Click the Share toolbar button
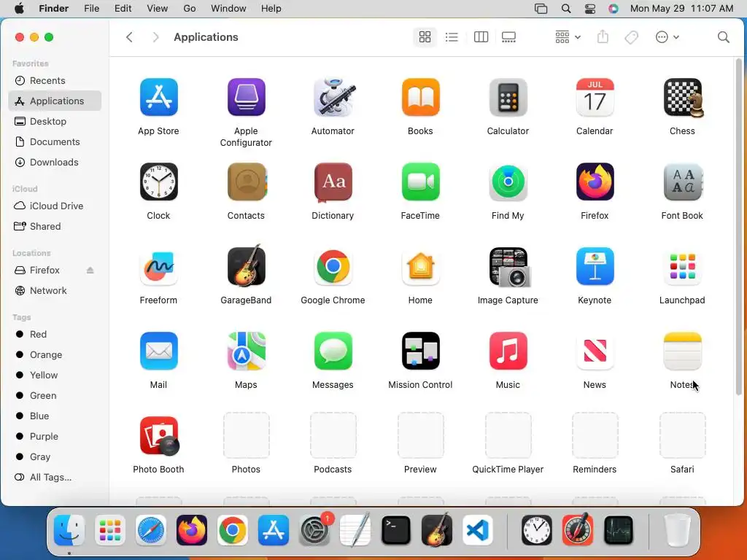747x560 pixels. coord(603,36)
